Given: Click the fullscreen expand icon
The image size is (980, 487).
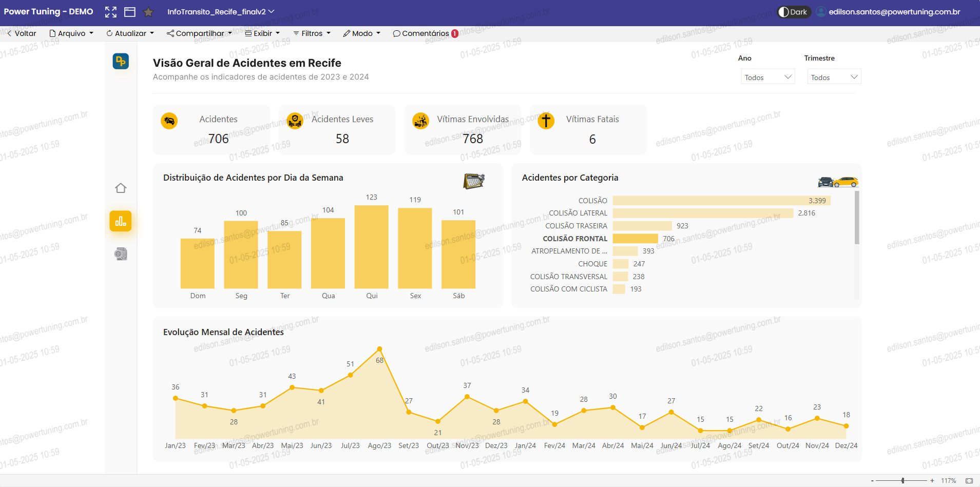Looking at the screenshot, I should (110, 12).
